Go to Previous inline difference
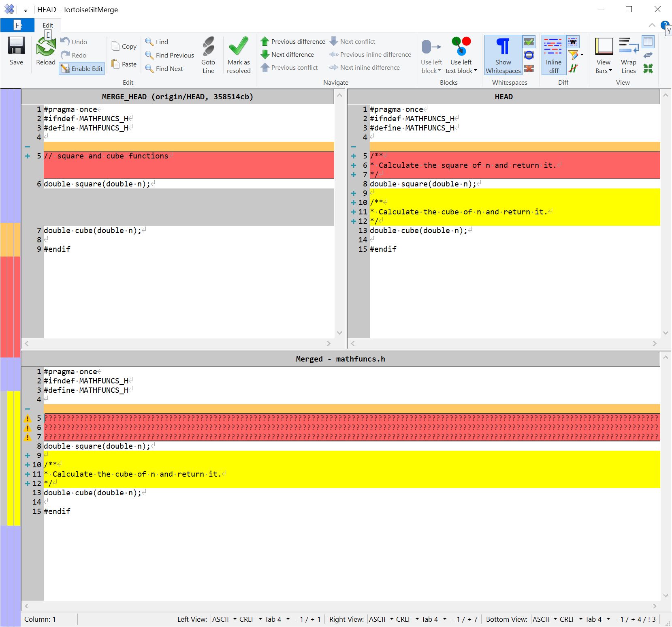This screenshot has height=627, width=672. click(x=370, y=54)
